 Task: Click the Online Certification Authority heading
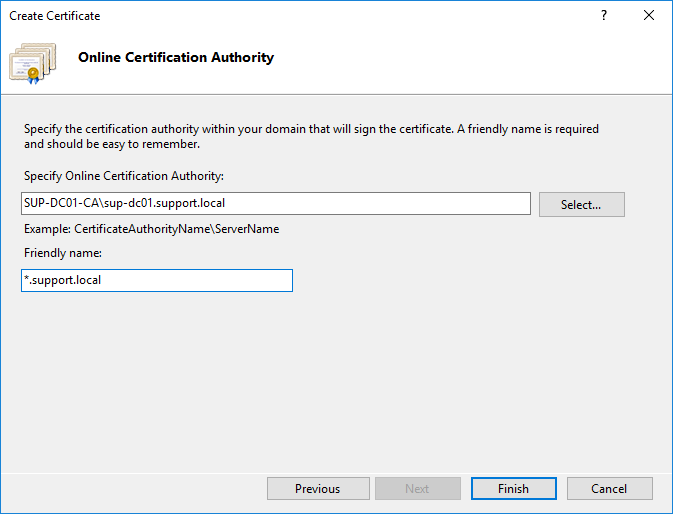pos(175,57)
